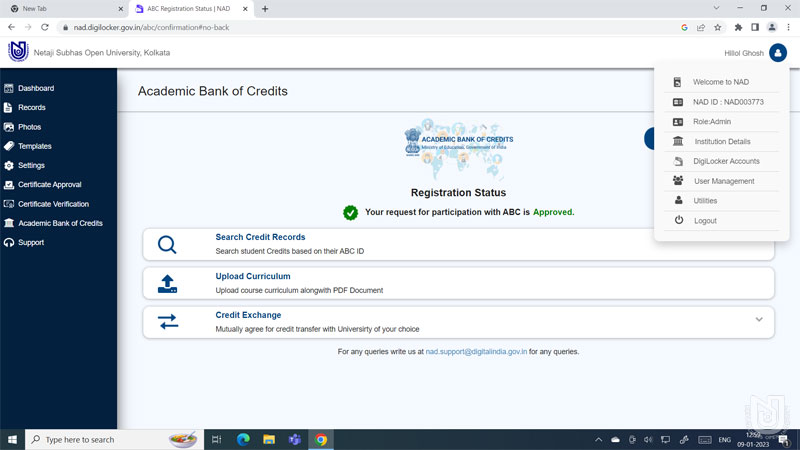Go back with browser back arrow

(11, 28)
